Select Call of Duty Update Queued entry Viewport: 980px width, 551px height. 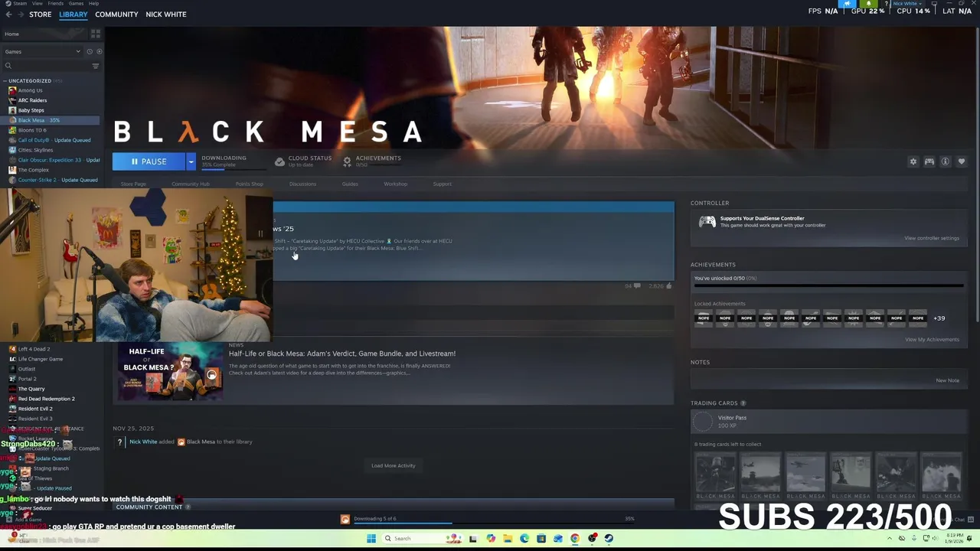click(54, 140)
